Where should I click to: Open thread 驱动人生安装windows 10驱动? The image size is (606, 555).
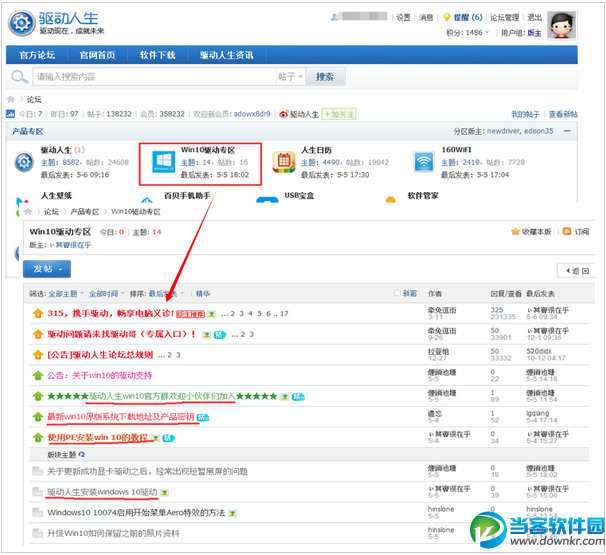click(x=102, y=492)
